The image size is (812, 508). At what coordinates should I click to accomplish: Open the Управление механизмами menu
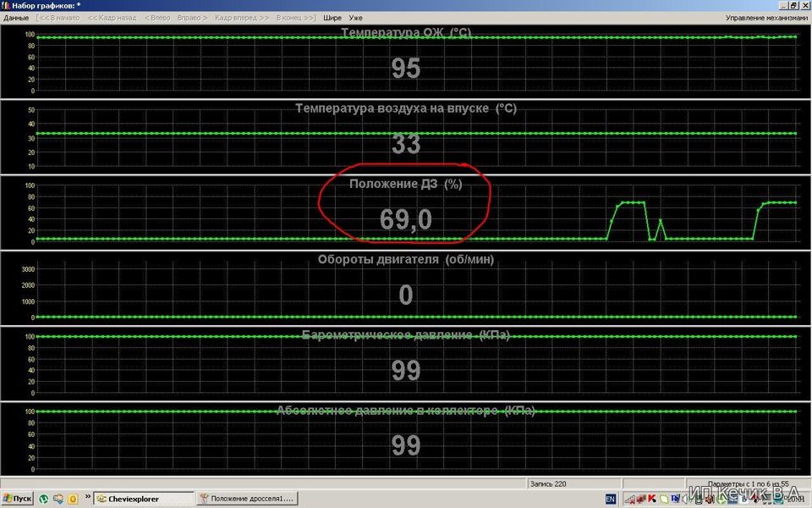[766, 18]
